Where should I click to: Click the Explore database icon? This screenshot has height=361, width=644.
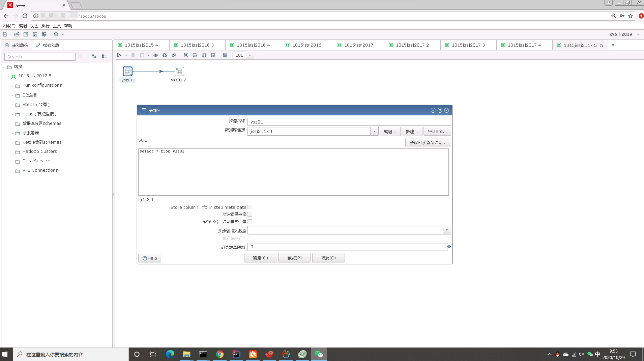coord(213,55)
